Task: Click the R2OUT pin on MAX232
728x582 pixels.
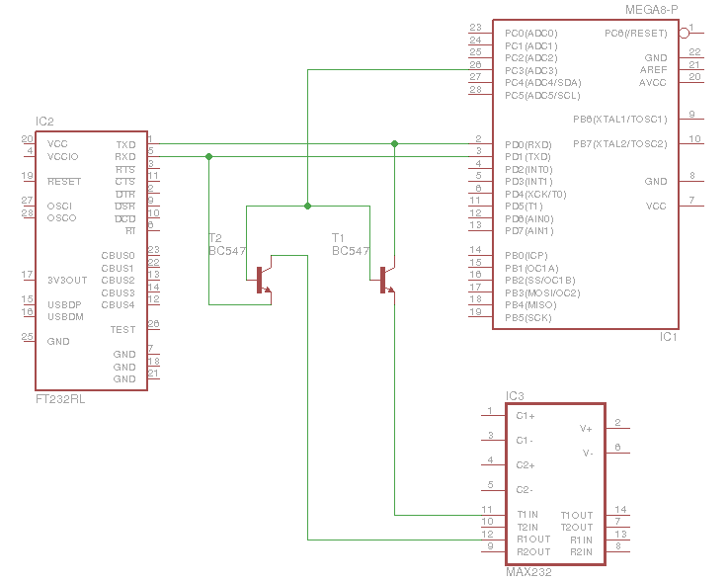Action: 534,552
